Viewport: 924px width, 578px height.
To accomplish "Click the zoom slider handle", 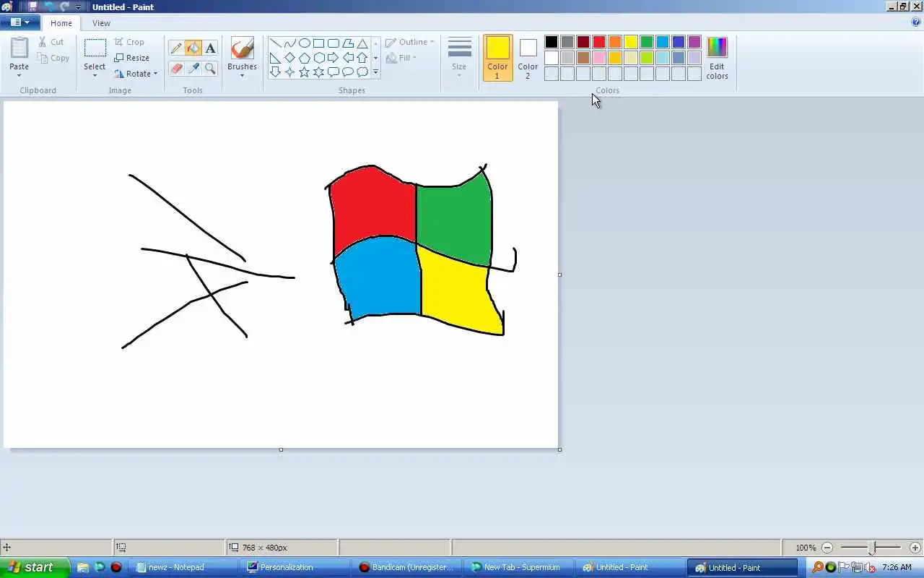I will pyautogui.click(x=872, y=548).
